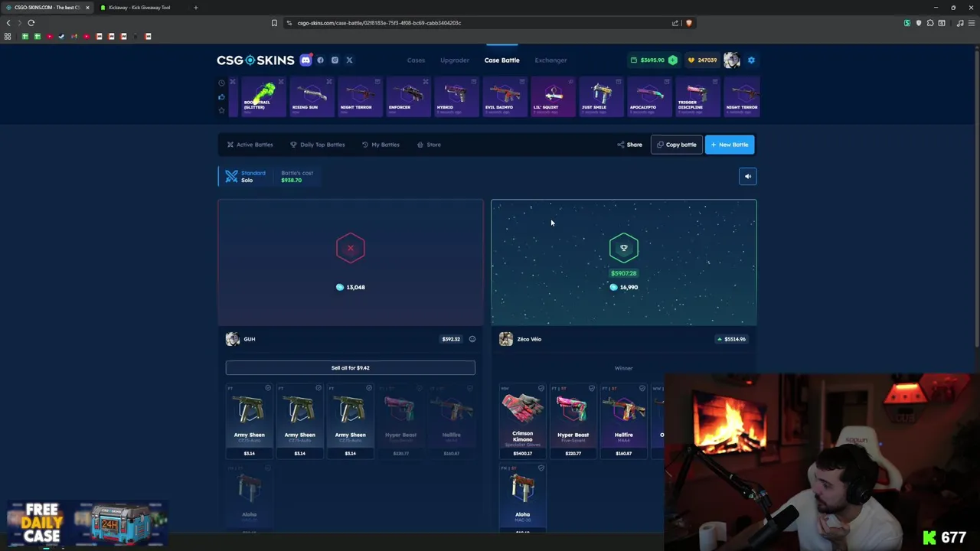Click the share icon in address bar
This screenshot has height=551, width=980.
click(675, 23)
